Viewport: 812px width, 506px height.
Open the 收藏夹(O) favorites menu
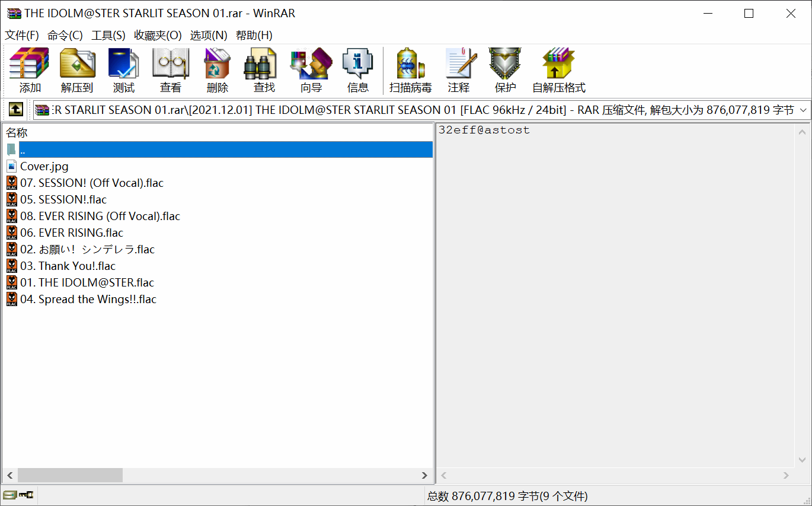click(x=158, y=36)
